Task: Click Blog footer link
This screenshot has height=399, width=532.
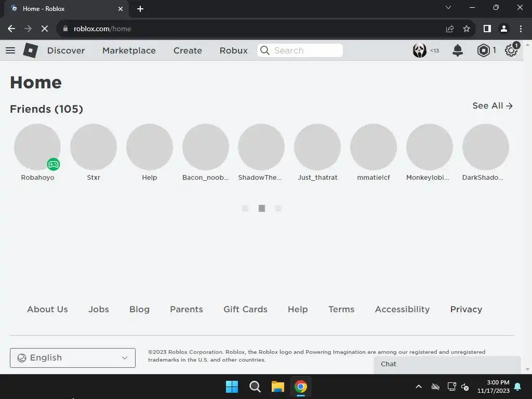Action: tap(139, 310)
